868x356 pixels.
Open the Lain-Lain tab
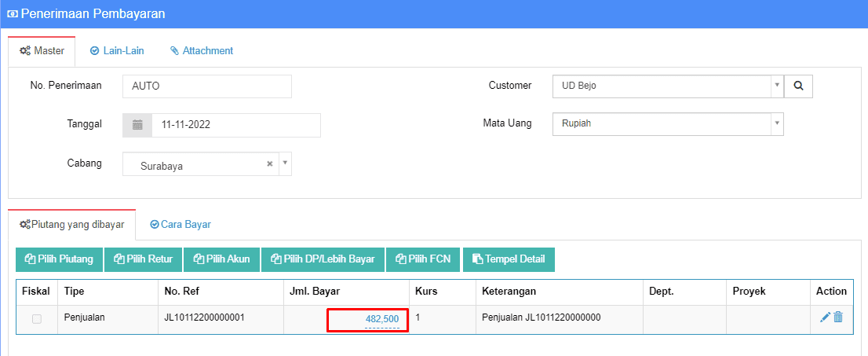click(x=117, y=50)
